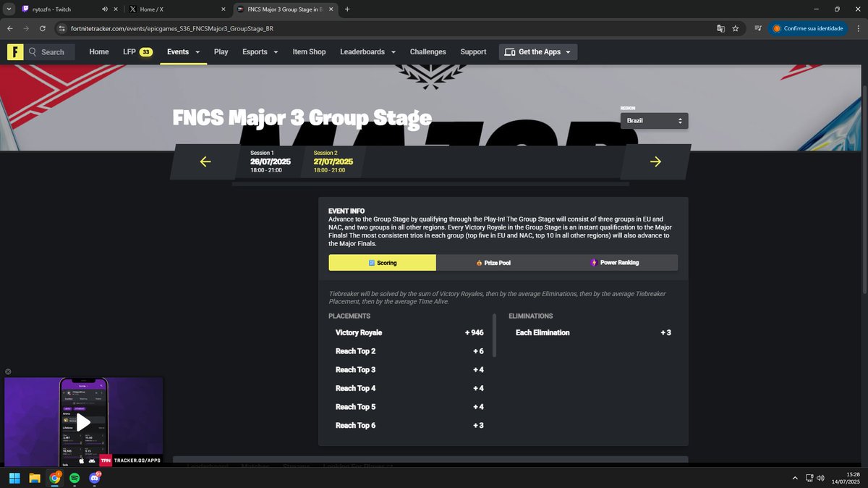Open the media control icon in Chrome toolbar

coord(757,28)
